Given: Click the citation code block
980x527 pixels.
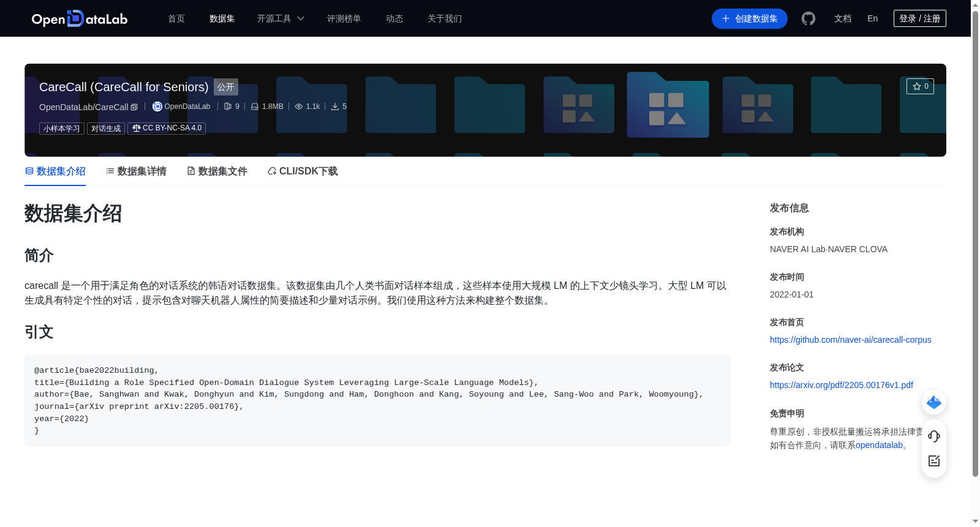Looking at the screenshot, I should pos(377,401).
